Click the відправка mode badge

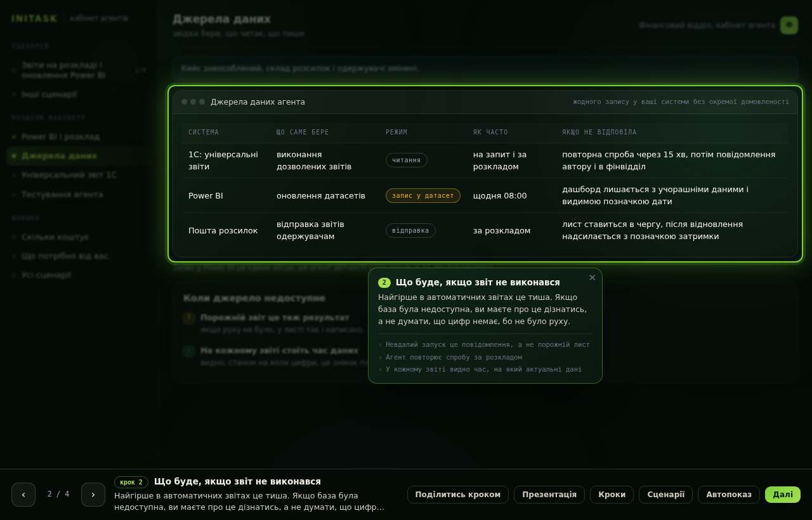click(410, 230)
